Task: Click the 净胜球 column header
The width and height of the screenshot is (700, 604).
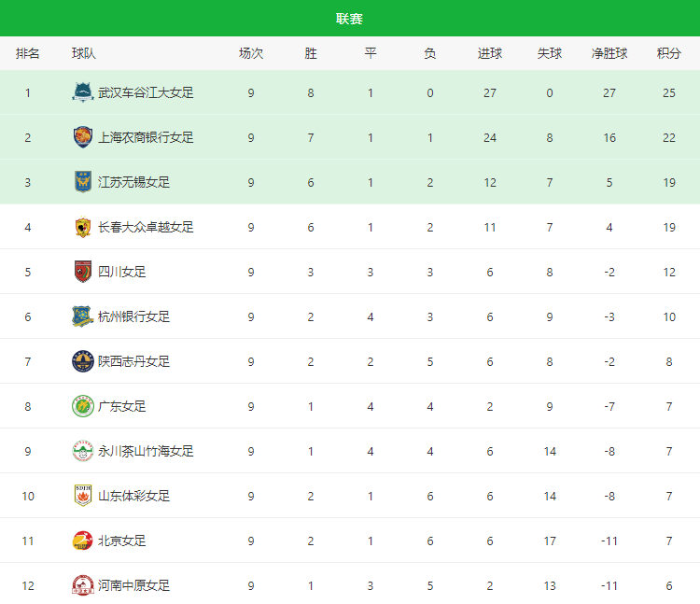Action: 609,53
